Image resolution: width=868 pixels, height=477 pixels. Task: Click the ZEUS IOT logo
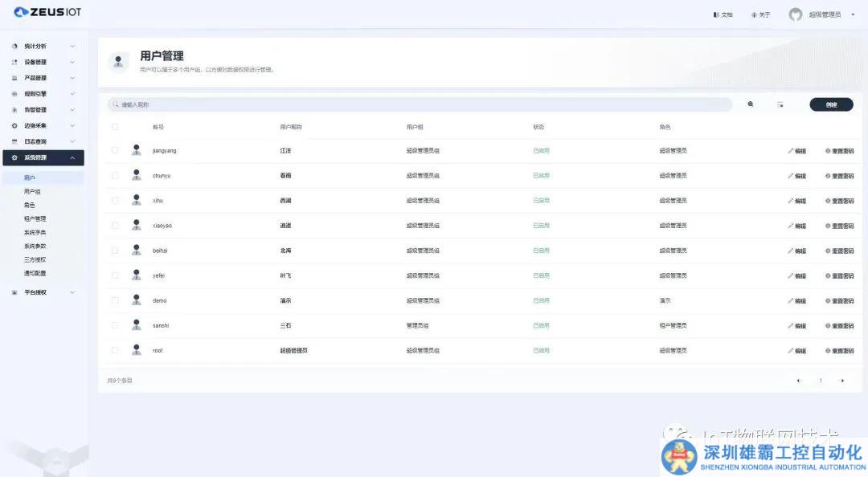click(x=47, y=12)
